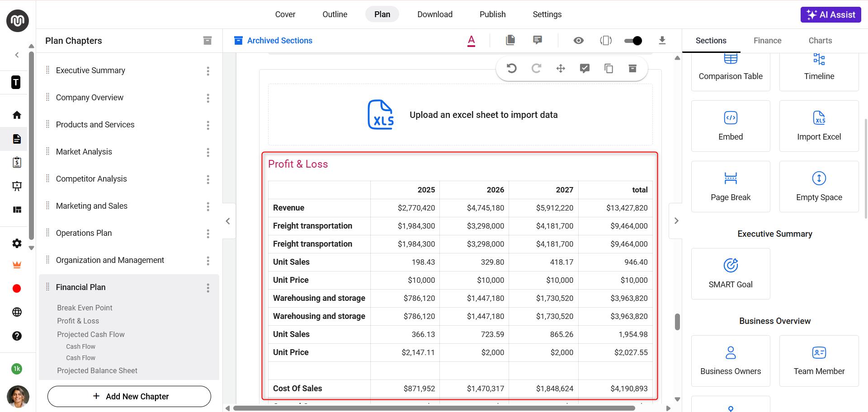Open the Import Excel section tile
868x412 pixels.
(x=819, y=126)
